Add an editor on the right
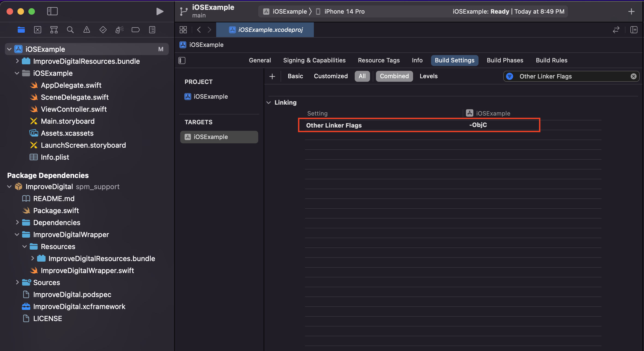The image size is (644, 351). (x=634, y=30)
